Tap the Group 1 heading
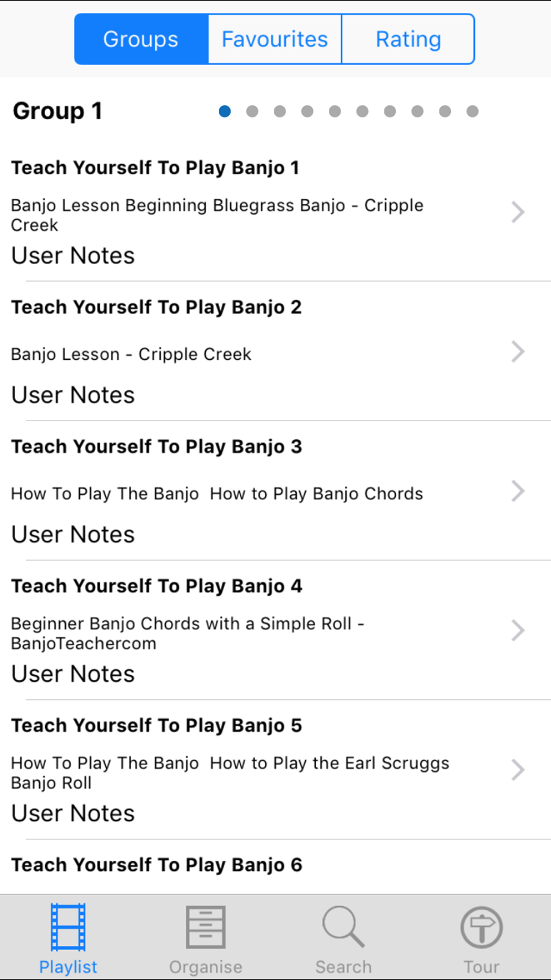The height and width of the screenshot is (980, 551). pos(57,111)
